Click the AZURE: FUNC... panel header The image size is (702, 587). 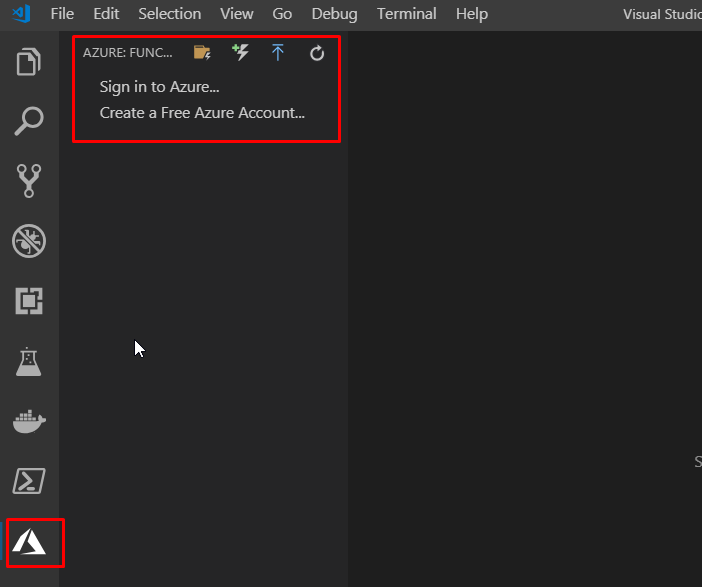tap(128, 52)
